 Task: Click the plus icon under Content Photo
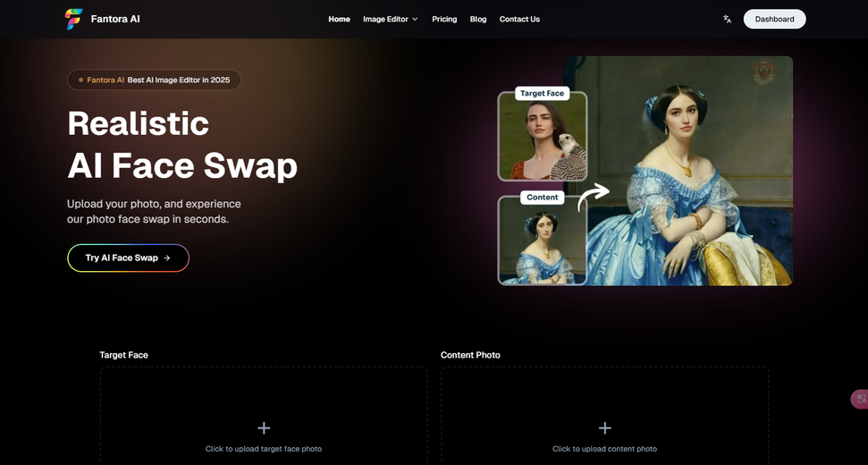604,428
